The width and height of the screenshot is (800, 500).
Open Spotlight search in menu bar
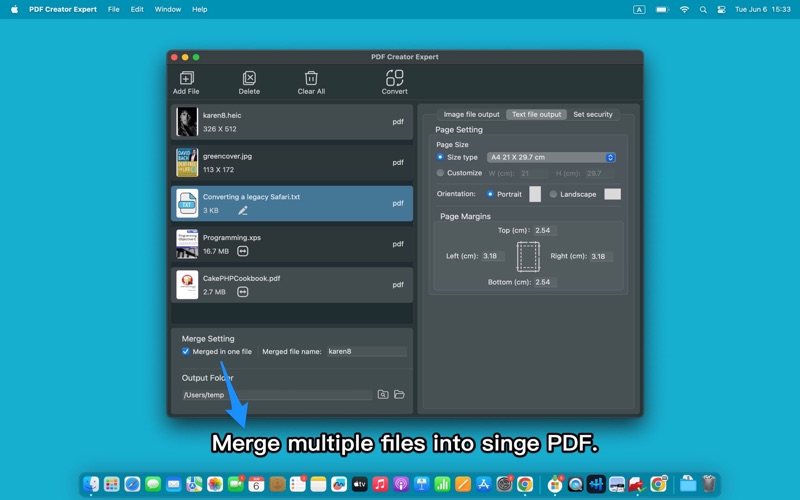703,9
